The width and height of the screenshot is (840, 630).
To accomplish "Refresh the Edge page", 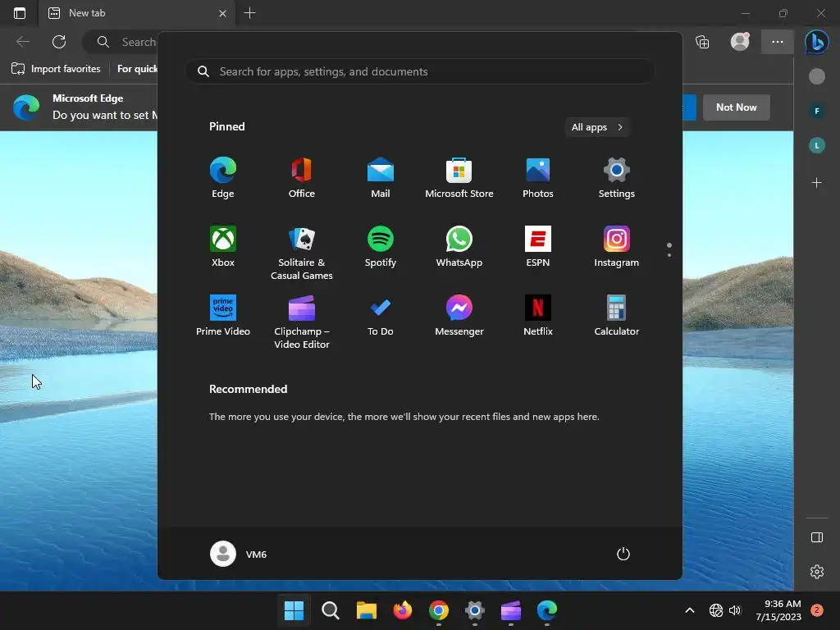I will click(x=59, y=42).
